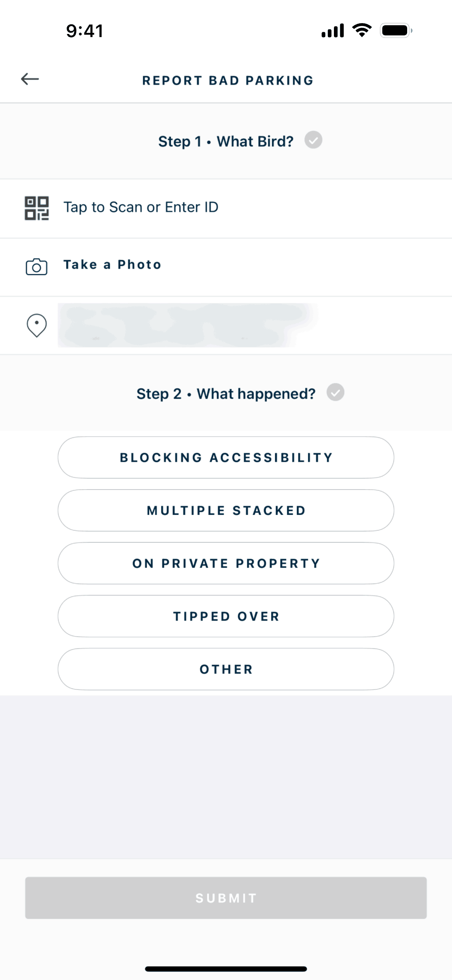Tap the Wi-Fi status icon
The width and height of the screenshot is (452, 980).
pos(362,30)
